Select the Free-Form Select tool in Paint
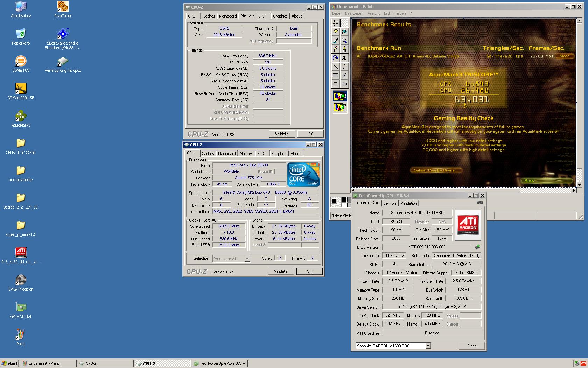This screenshot has height=368, width=588. pyautogui.click(x=335, y=23)
